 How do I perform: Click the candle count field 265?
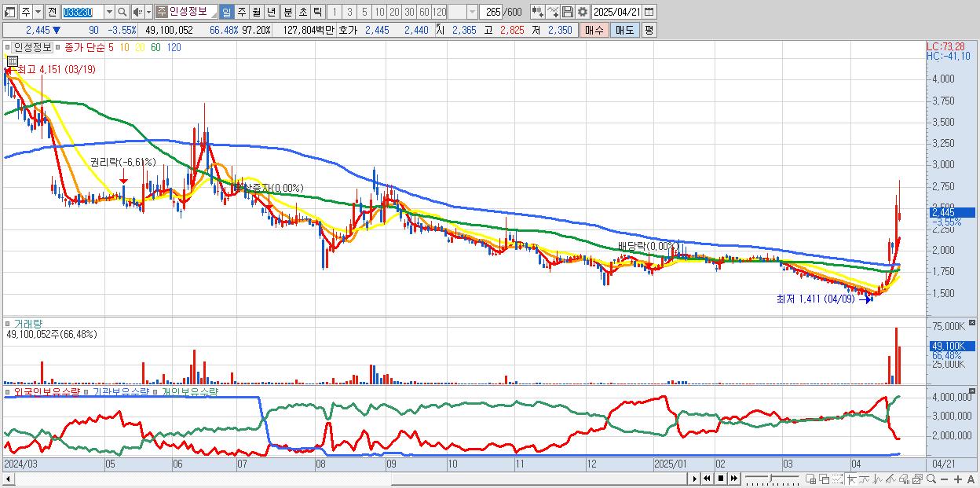(x=490, y=12)
